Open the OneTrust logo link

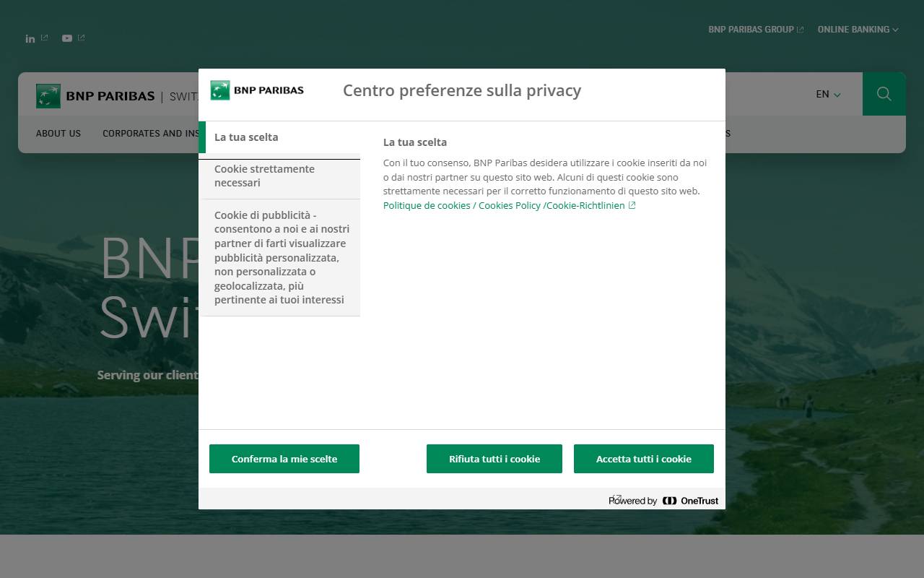690,501
